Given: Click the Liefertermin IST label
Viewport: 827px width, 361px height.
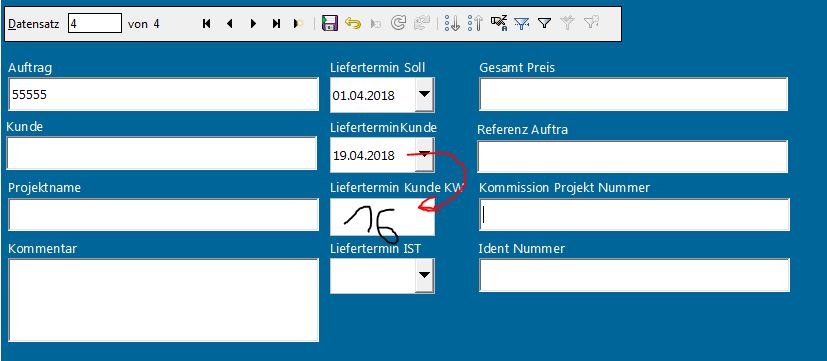Looking at the screenshot, I should [x=376, y=248].
